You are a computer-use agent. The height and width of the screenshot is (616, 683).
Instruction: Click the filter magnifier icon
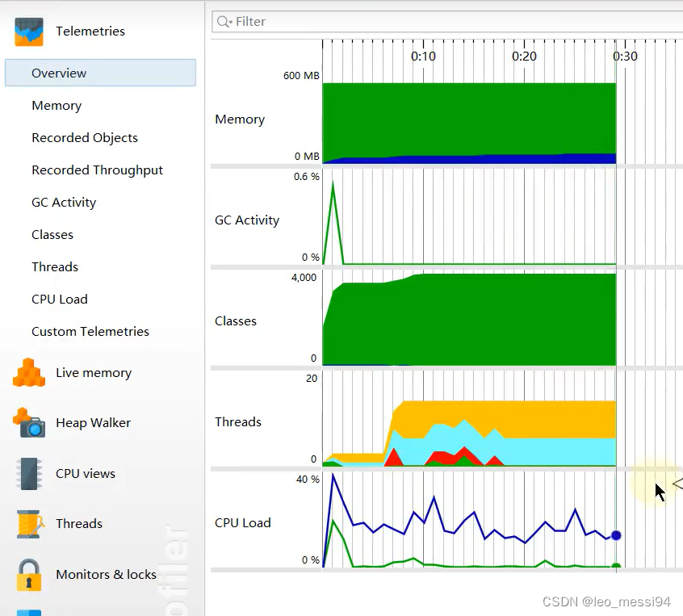pos(224,21)
